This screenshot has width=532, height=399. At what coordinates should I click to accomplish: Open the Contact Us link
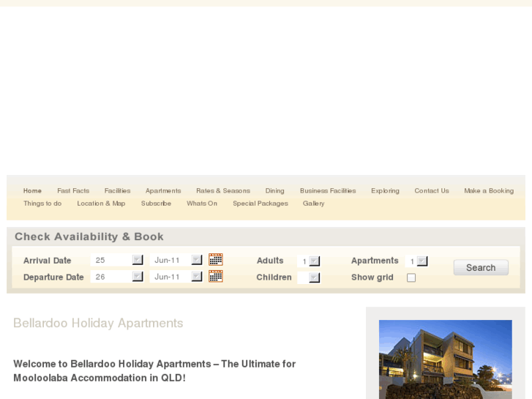point(432,191)
